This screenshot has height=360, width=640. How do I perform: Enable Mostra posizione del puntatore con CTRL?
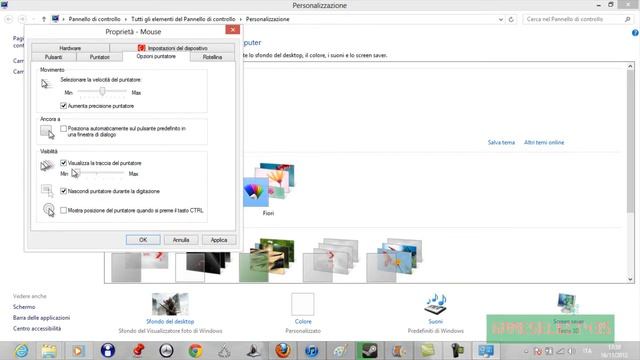(x=63, y=210)
